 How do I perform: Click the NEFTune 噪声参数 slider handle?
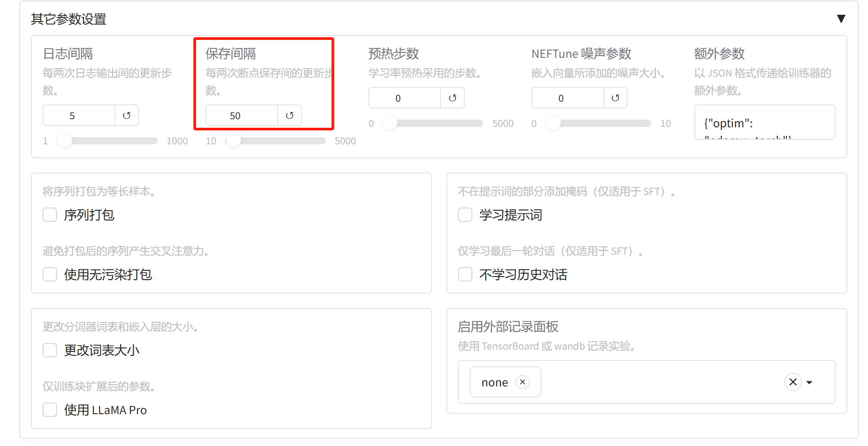[553, 123]
